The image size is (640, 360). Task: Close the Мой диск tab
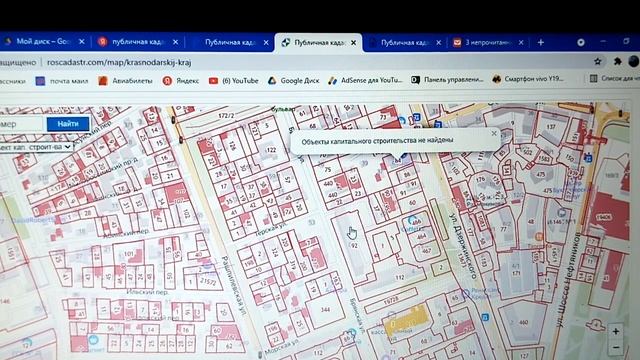82,42
